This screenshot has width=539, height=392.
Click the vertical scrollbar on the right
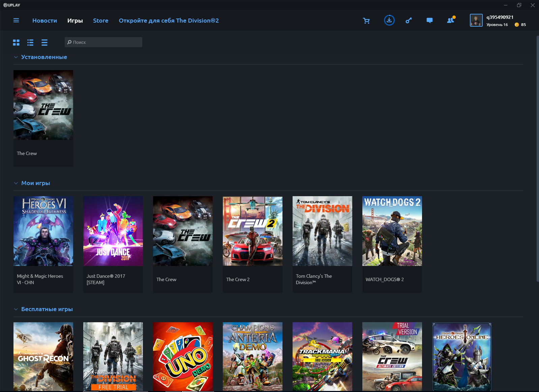click(x=537, y=158)
